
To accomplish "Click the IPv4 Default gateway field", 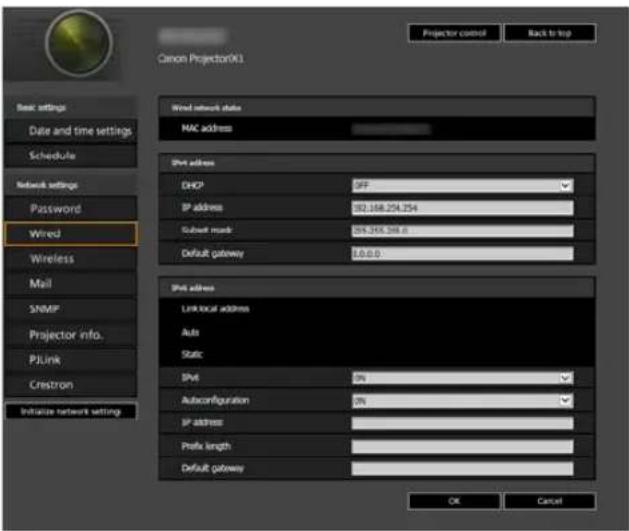I will 463,253.
